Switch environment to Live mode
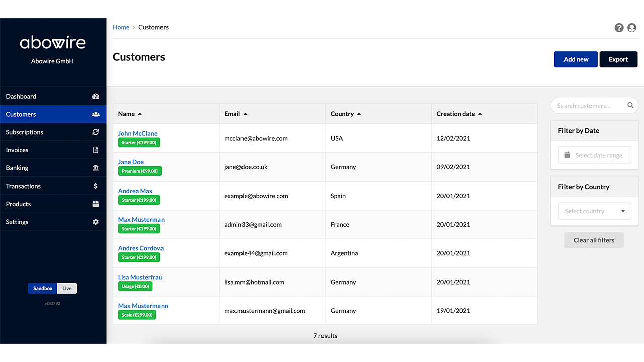This screenshot has width=644, height=362. (67, 289)
